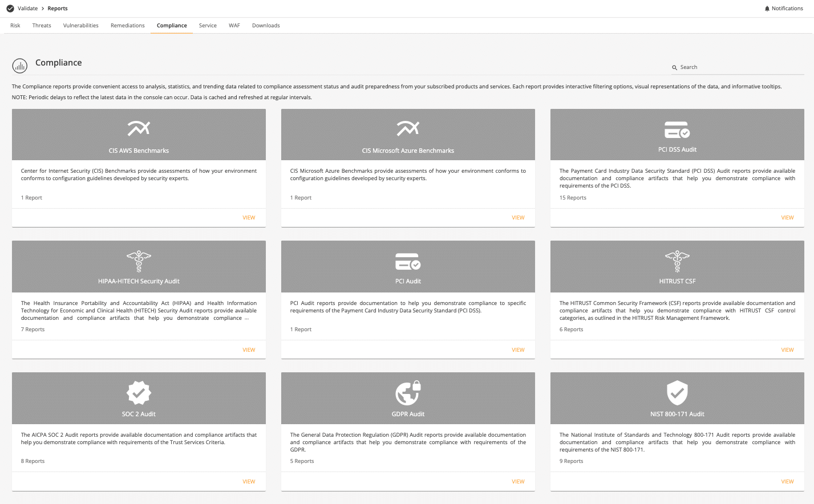
Task: Click the PCI Audit card title
Action: tap(408, 282)
